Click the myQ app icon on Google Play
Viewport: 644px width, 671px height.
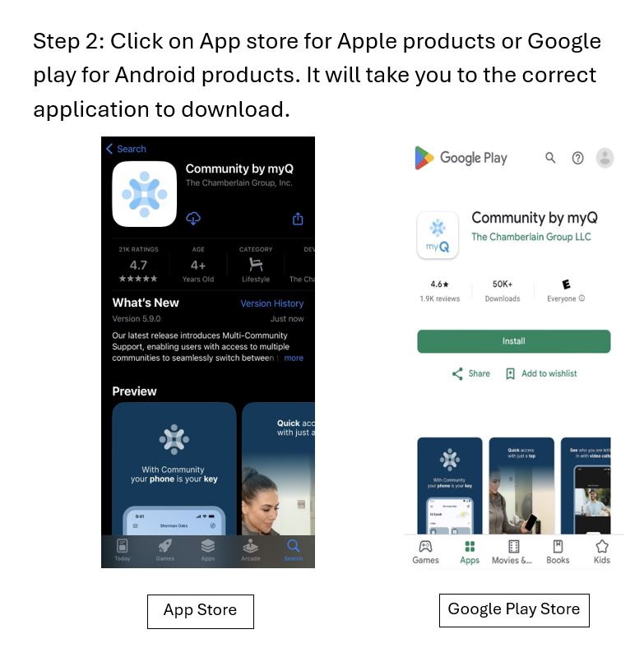pos(438,235)
